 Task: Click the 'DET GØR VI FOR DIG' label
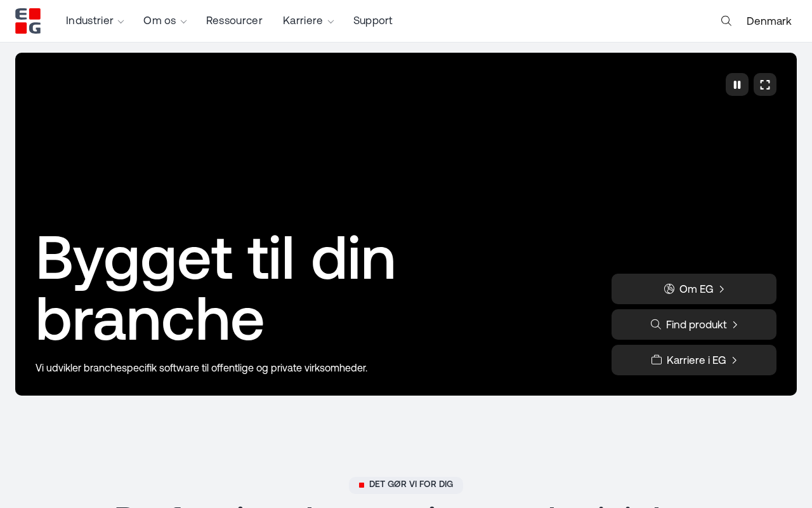point(406,485)
